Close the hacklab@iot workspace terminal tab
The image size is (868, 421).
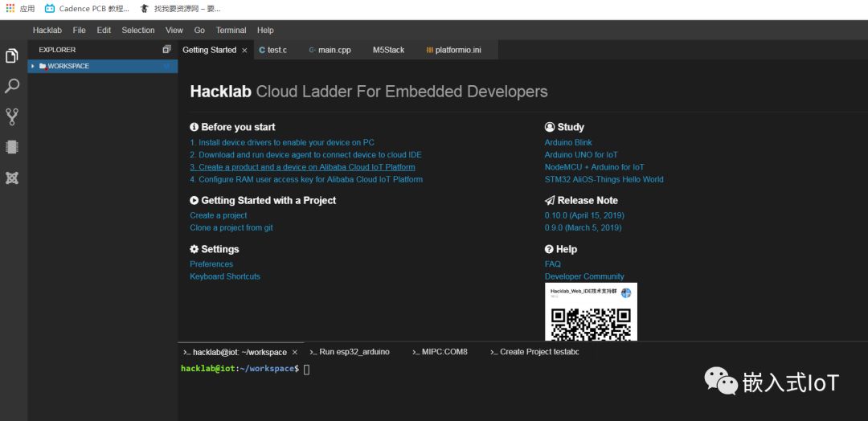pyautogui.click(x=295, y=352)
